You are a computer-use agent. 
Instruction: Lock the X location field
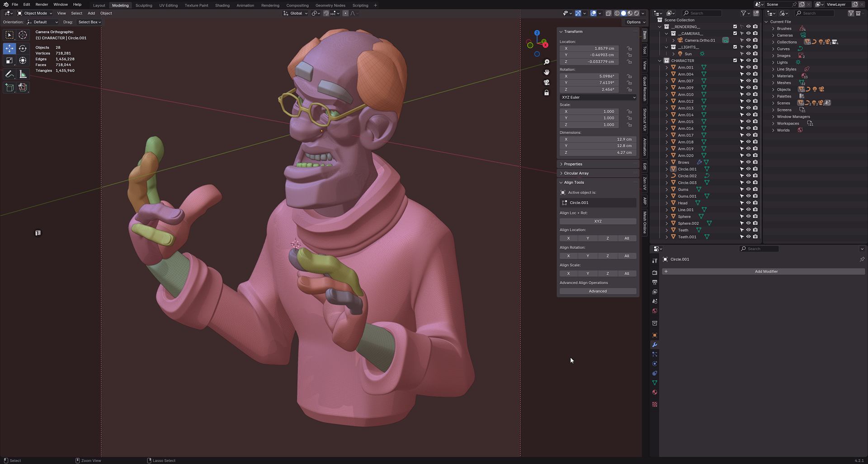[x=629, y=48]
